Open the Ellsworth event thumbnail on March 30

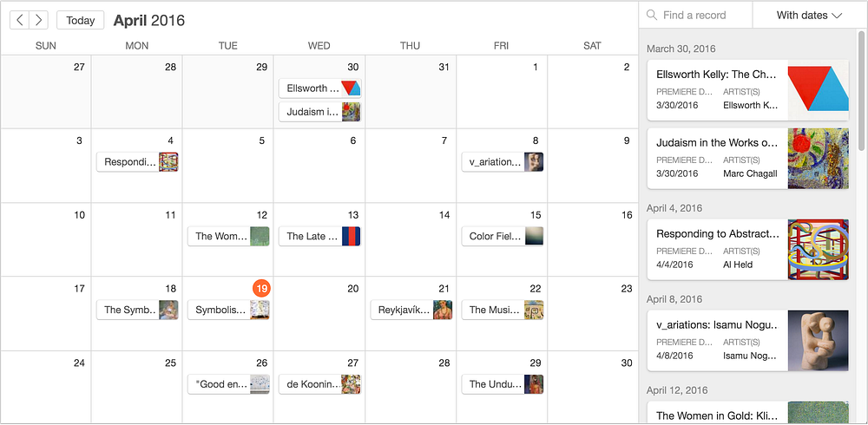[351, 88]
